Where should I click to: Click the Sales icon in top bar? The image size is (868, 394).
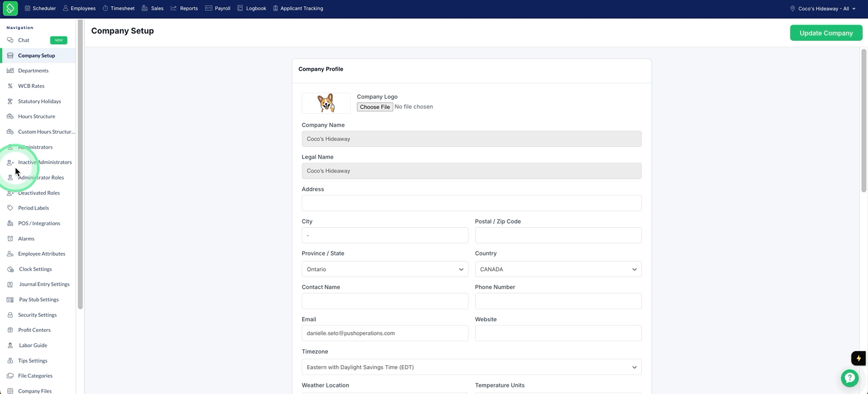point(145,8)
